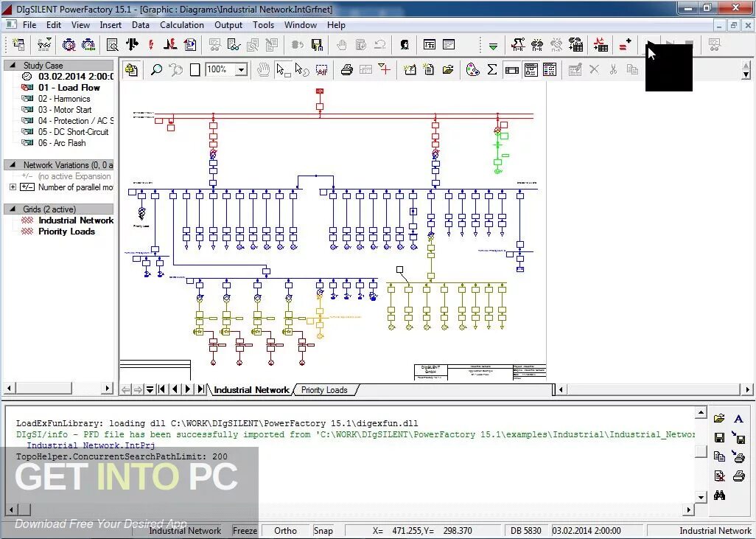Select the Priority Loads grid
756x539 pixels.
click(66, 232)
